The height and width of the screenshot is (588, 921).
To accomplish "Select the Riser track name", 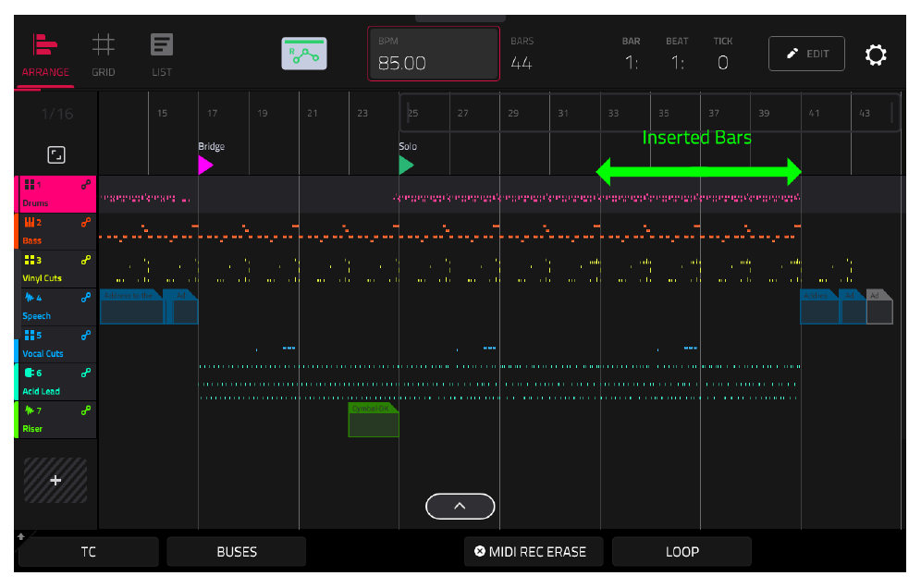I will tap(32, 429).
